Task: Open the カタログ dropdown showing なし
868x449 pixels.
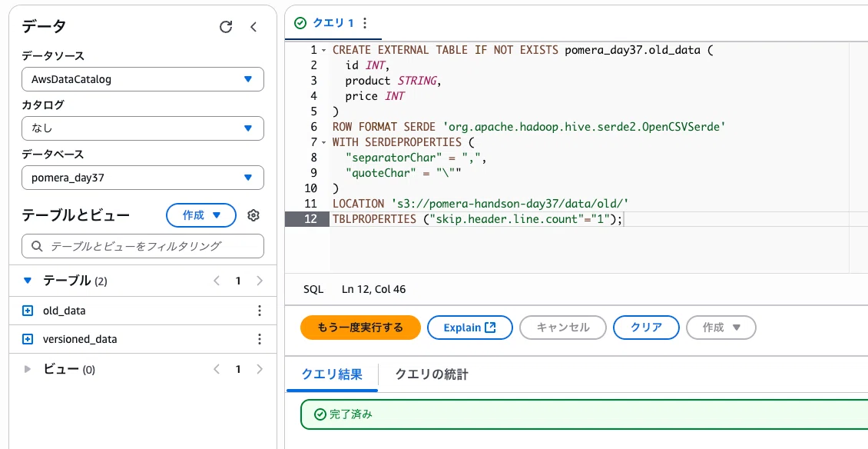Action: [143, 128]
